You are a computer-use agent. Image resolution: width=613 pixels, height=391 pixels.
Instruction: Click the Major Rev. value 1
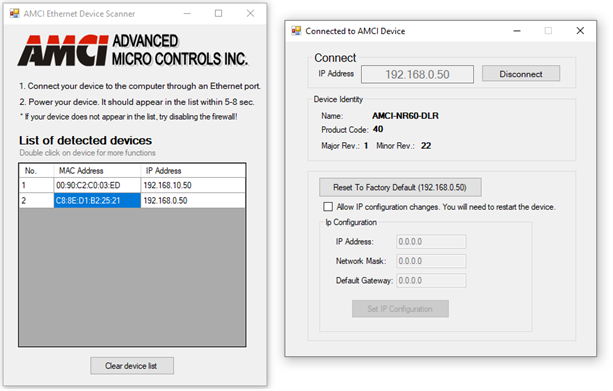coord(366,146)
